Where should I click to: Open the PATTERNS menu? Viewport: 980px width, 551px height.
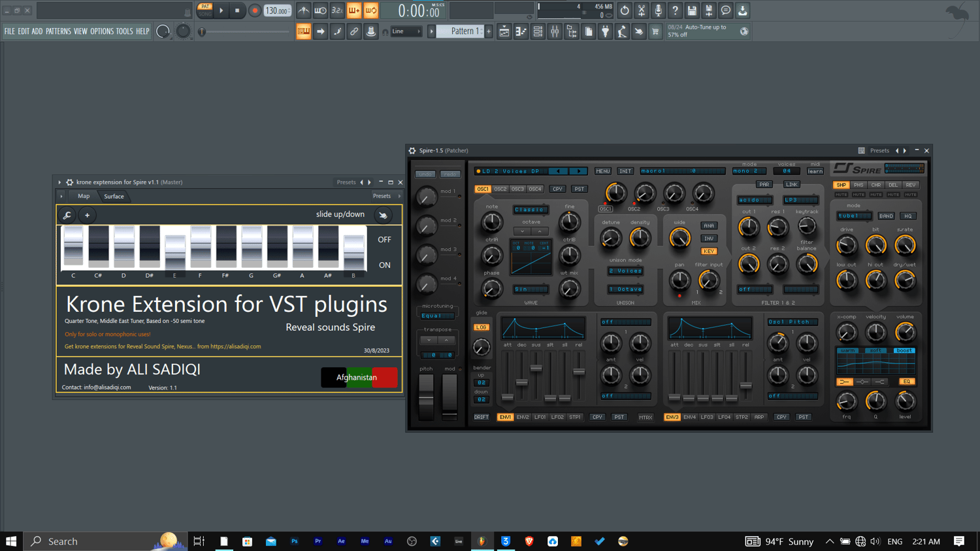tap(58, 31)
